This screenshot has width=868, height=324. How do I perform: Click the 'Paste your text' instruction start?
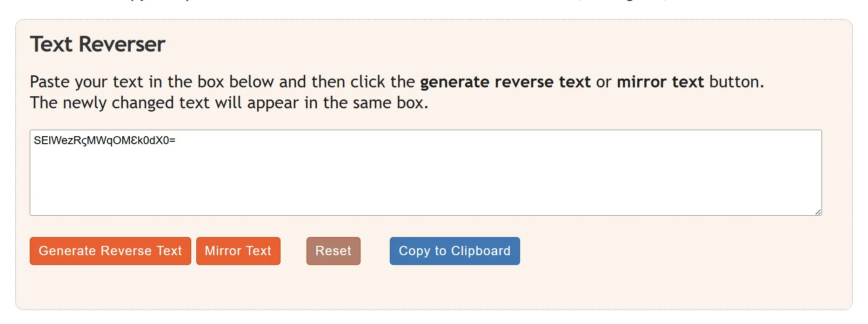point(86,82)
